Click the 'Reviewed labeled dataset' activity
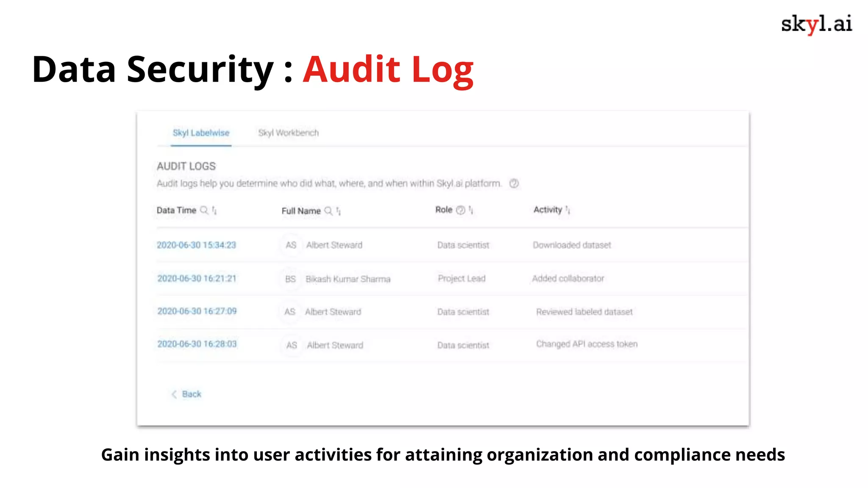 pos(584,312)
